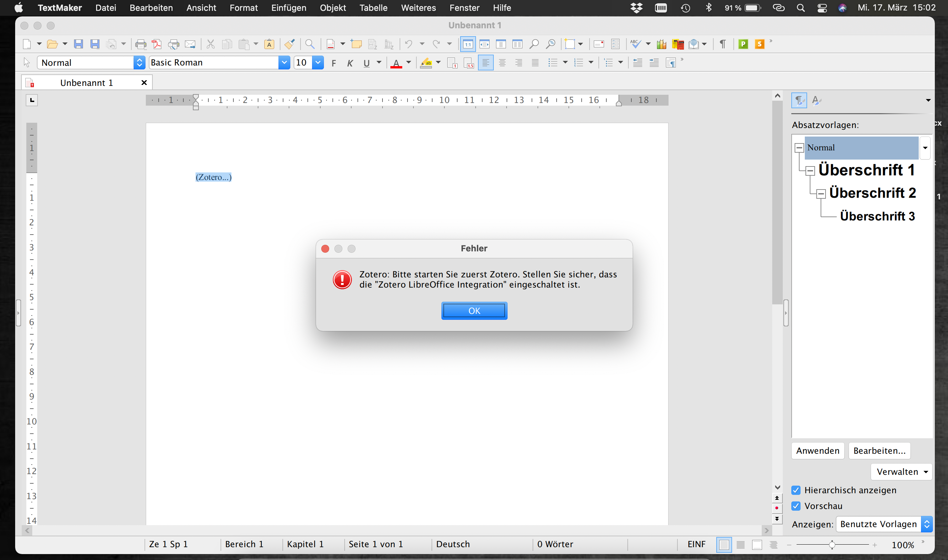Click the Anwenden button
This screenshot has height=560, width=948.
(x=818, y=450)
